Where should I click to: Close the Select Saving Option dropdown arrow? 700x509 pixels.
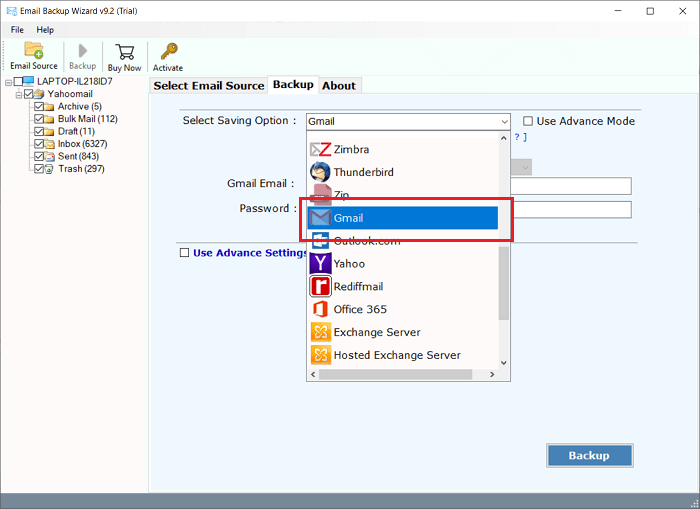pos(504,121)
